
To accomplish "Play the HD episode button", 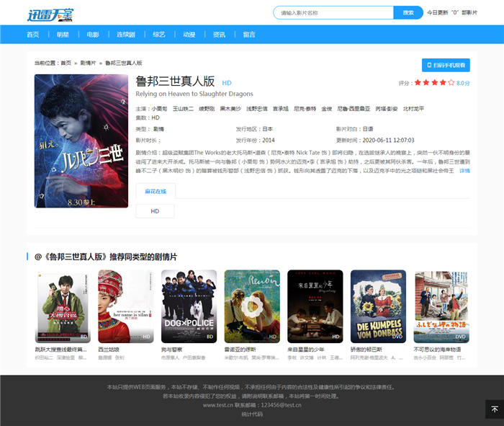I will tap(155, 211).
